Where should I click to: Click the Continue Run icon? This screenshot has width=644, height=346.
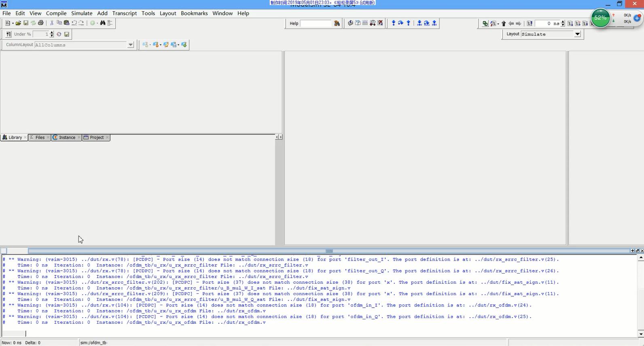(x=578, y=23)
